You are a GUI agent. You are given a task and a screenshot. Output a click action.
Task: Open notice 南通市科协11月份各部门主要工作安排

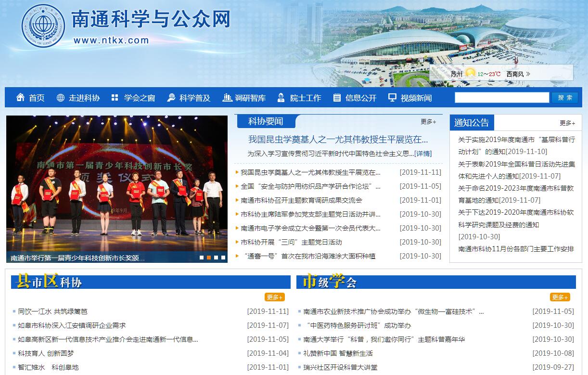click(x=516, y=249)
